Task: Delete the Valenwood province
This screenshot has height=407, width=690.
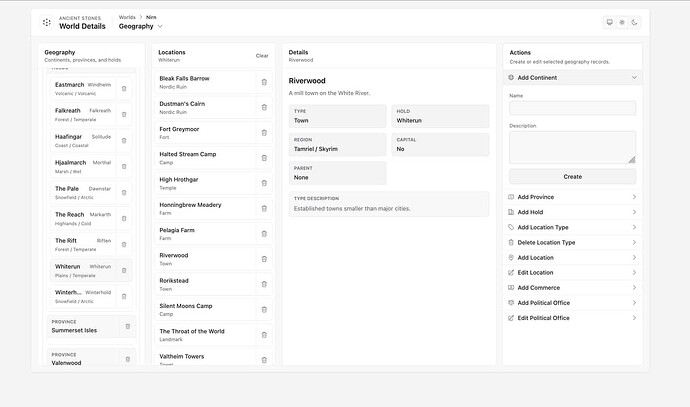Action: coord(128,359)
